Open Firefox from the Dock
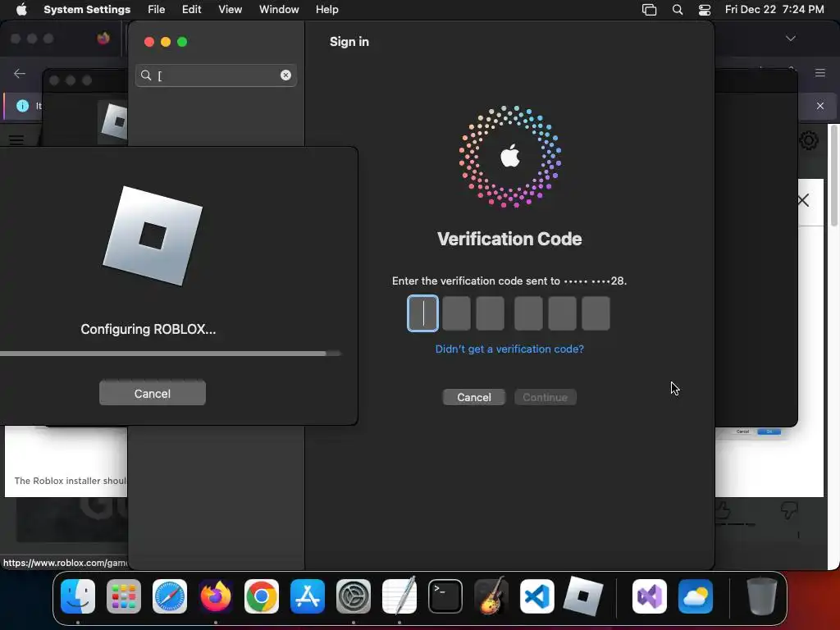Image resolution: width=840 pixels, height=630 pixels. point(216,596)
